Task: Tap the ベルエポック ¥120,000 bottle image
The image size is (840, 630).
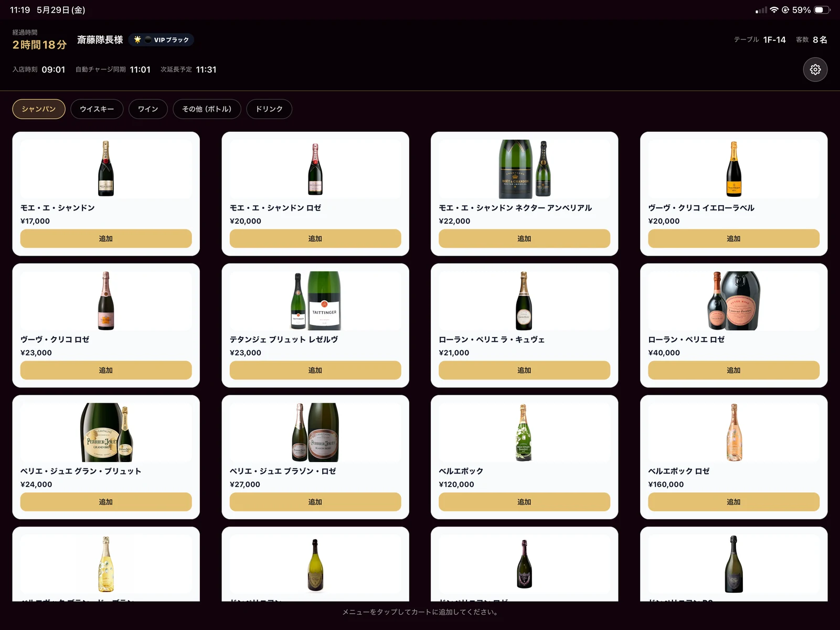Action: pyautogui.click(x=524, y=432)
